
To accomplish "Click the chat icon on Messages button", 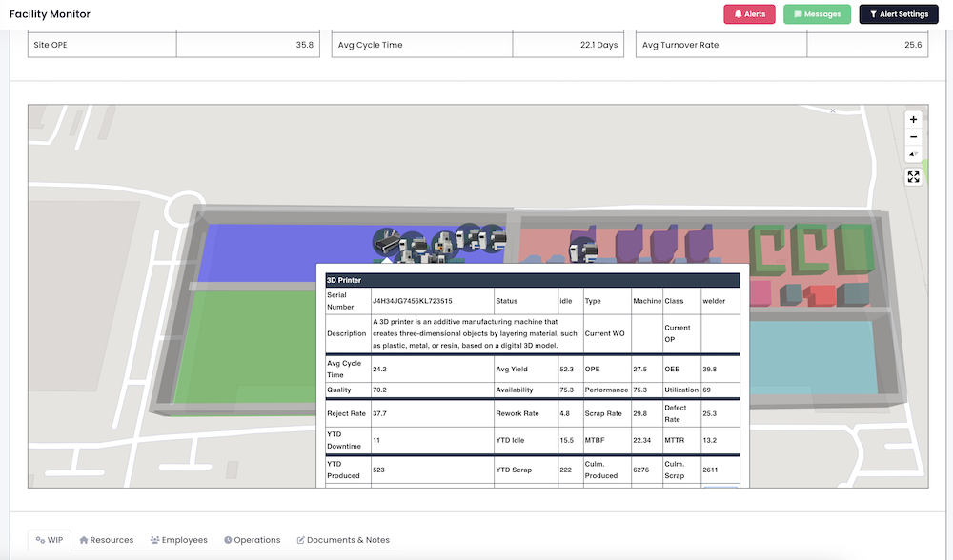I will tap(798, 14).
